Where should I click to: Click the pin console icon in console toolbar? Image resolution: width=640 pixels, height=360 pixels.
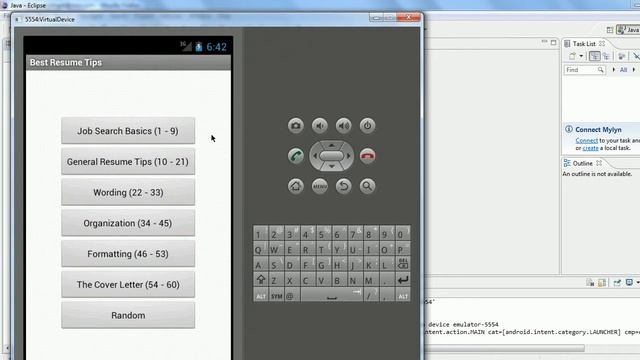(x=617, y=282)
